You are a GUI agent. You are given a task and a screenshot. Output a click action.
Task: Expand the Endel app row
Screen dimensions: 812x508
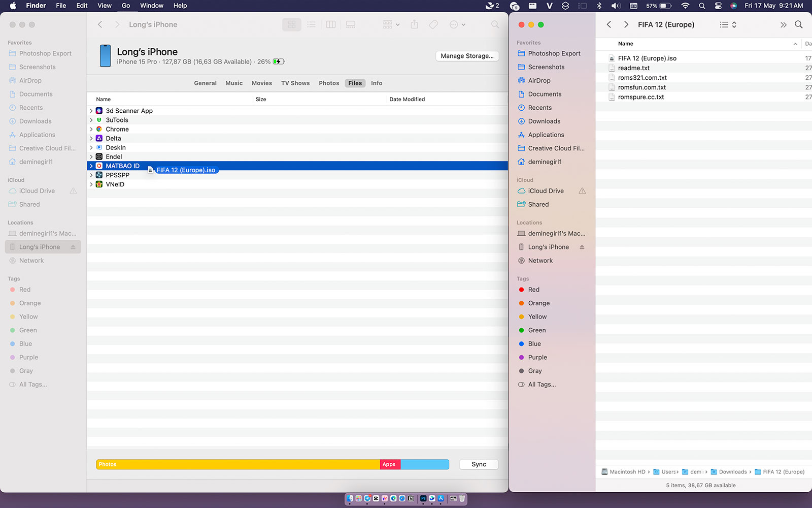[x=91, y=156]
